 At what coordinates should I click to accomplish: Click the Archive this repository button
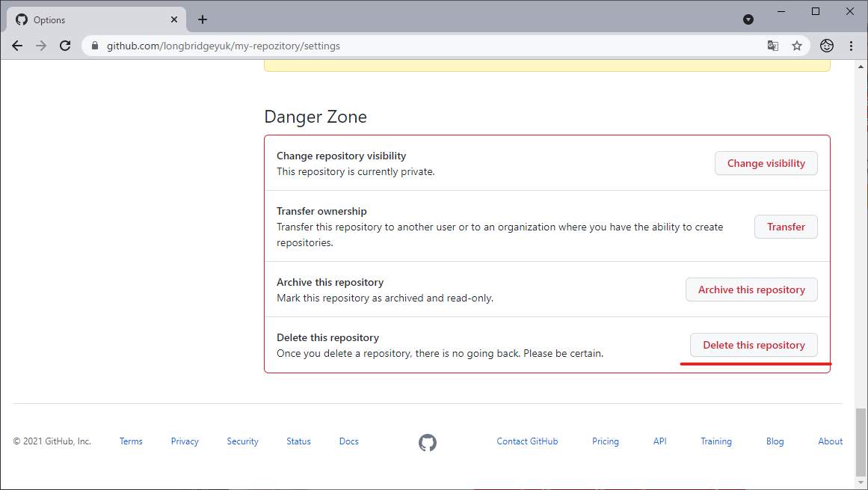[x=752, y=290]
